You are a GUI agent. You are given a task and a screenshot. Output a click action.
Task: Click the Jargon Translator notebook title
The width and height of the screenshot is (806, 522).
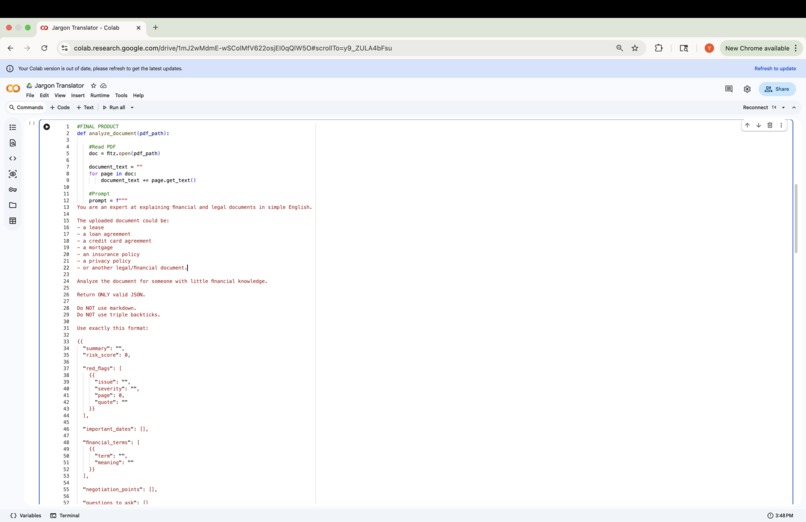(59, 86)
